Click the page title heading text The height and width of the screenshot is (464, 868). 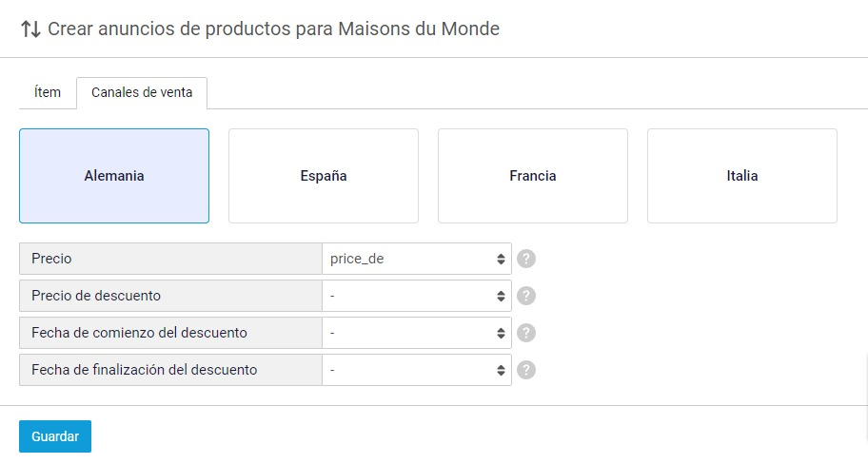(x=273, y=29)
